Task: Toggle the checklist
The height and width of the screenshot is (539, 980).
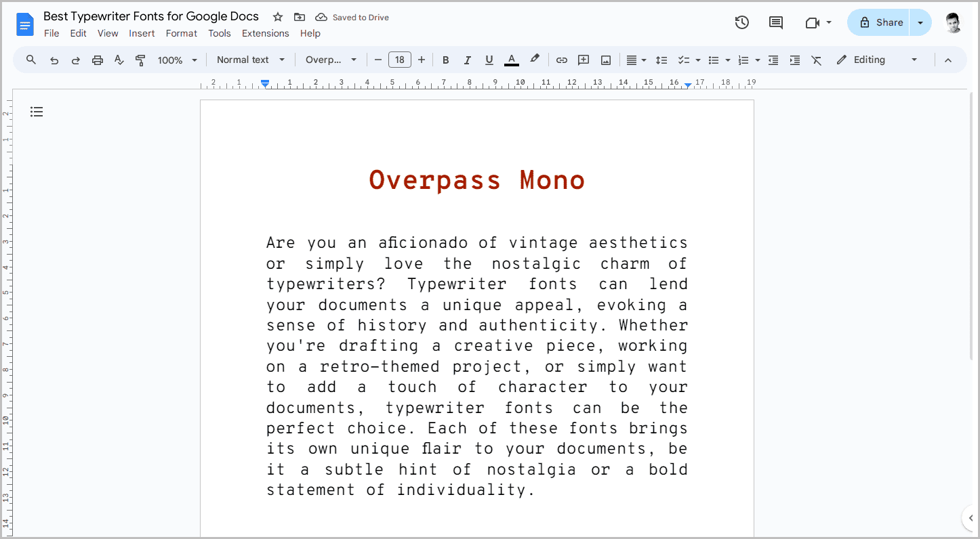Action: (683, 60)
